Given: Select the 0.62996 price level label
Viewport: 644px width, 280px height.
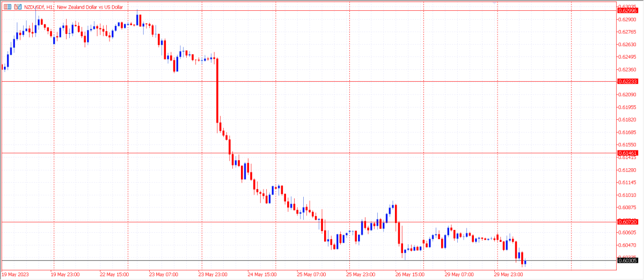Looking at the screenshot, I should click(x=627, y=10).
